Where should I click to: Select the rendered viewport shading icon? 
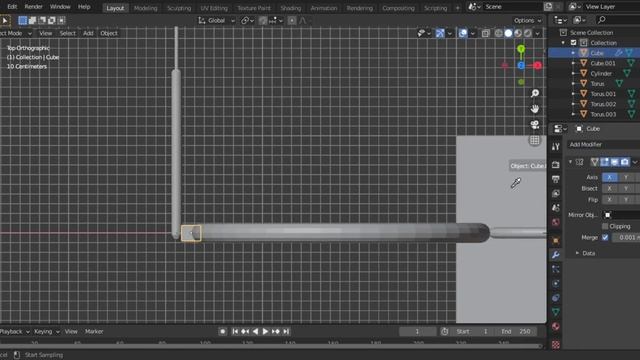(528, 33)
